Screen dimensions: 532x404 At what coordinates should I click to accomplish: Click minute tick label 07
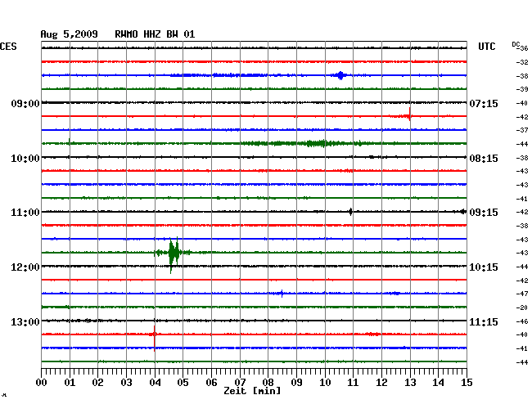coord(240,382)
